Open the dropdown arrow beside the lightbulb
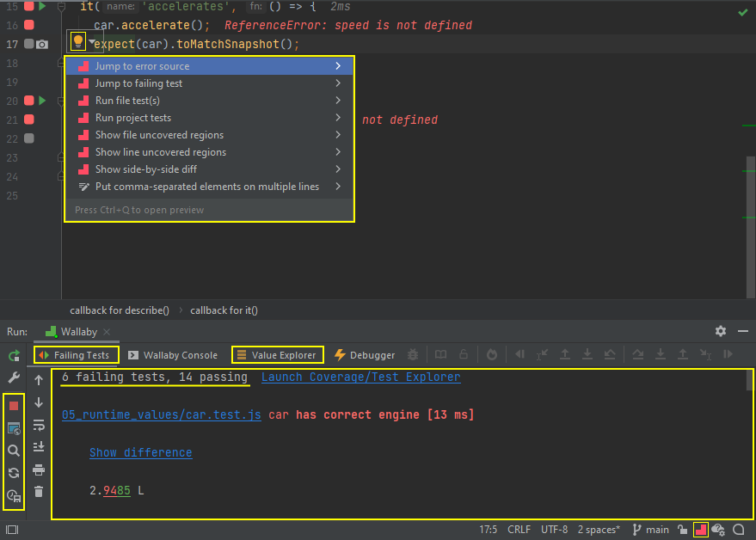756x540 pixels. (91, 42)
